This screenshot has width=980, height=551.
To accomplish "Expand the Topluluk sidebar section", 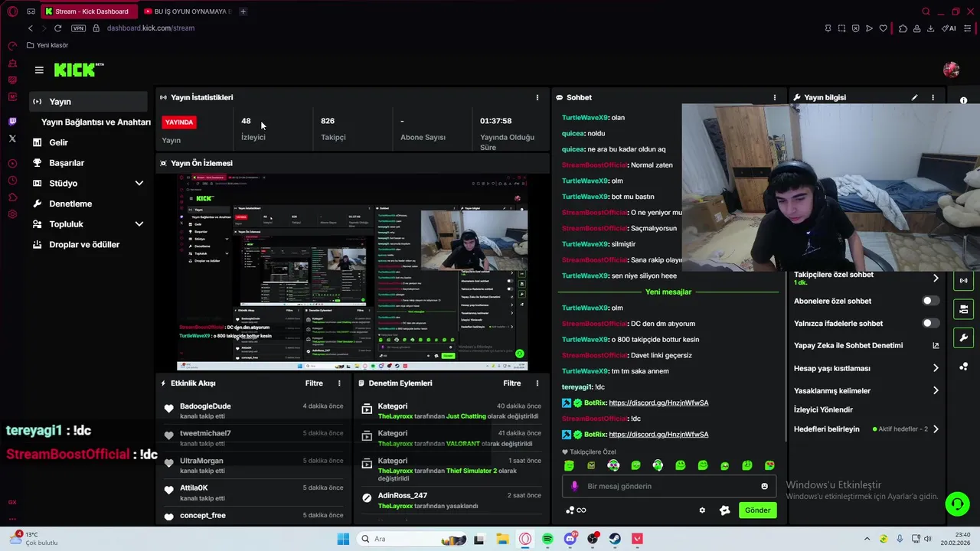I will [x=139, y=224].
